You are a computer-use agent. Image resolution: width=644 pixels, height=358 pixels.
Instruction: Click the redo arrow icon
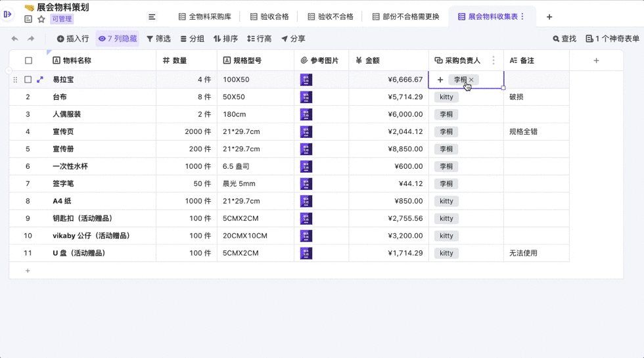coord(31,39)
